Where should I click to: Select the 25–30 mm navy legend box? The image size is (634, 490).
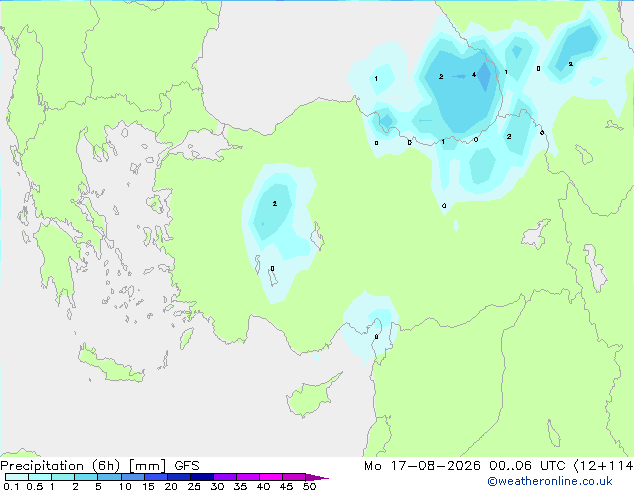pos(202,477)
